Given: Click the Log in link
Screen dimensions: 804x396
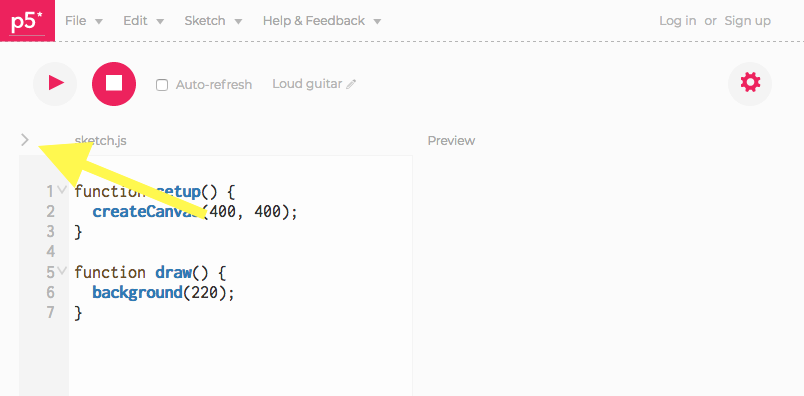Looking at the screenshot, I should pyautogui.click(x=677, y=21).
